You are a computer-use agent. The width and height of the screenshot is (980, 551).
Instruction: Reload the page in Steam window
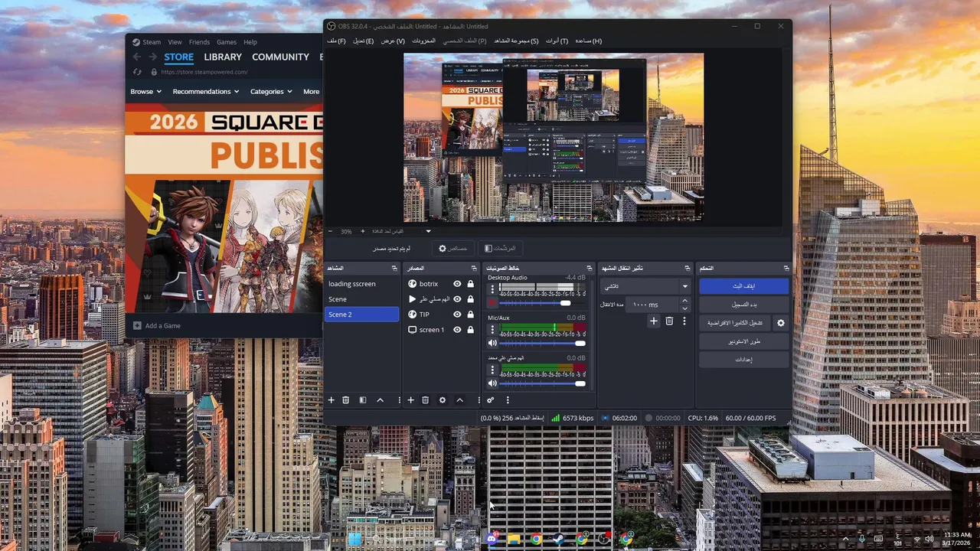click(137, 72)
